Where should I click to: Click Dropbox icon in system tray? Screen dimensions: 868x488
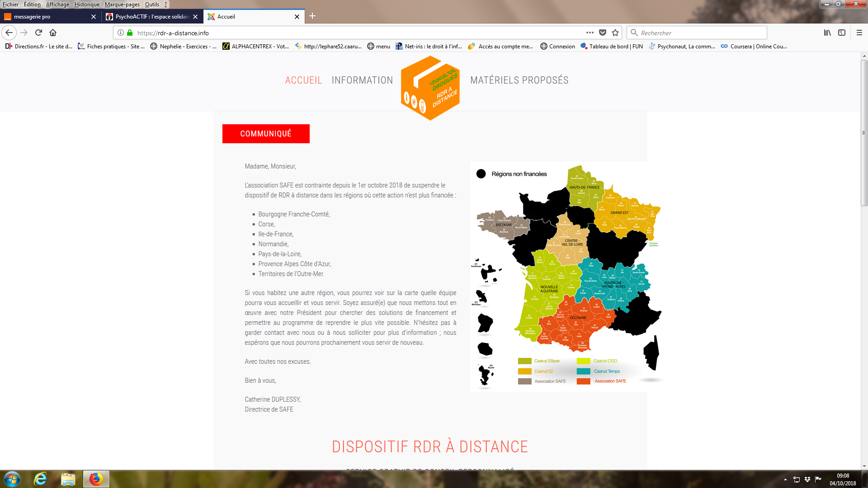point(807,479)
